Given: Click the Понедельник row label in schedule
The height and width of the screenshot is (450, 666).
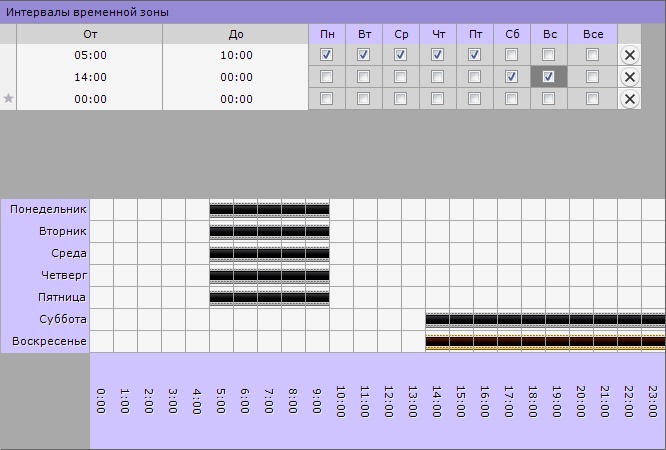Looking at the screenshot, I should [x=47, y=210].
